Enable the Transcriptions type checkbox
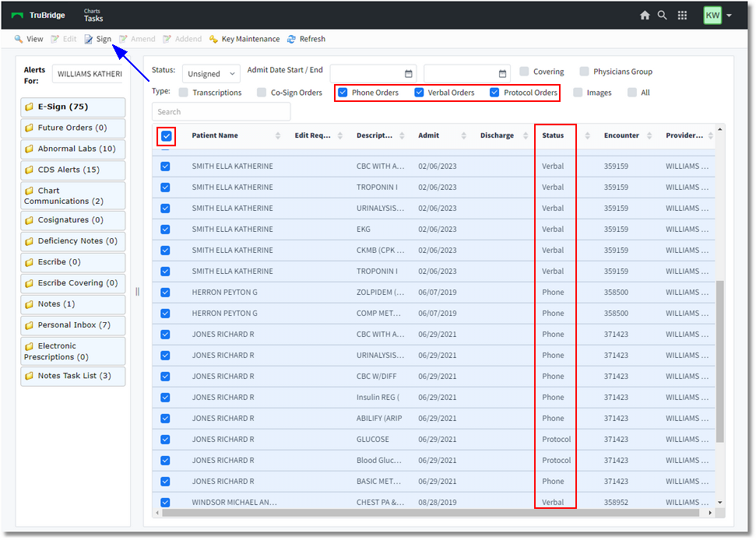This screenshot has width=756, height=540. 183,93
